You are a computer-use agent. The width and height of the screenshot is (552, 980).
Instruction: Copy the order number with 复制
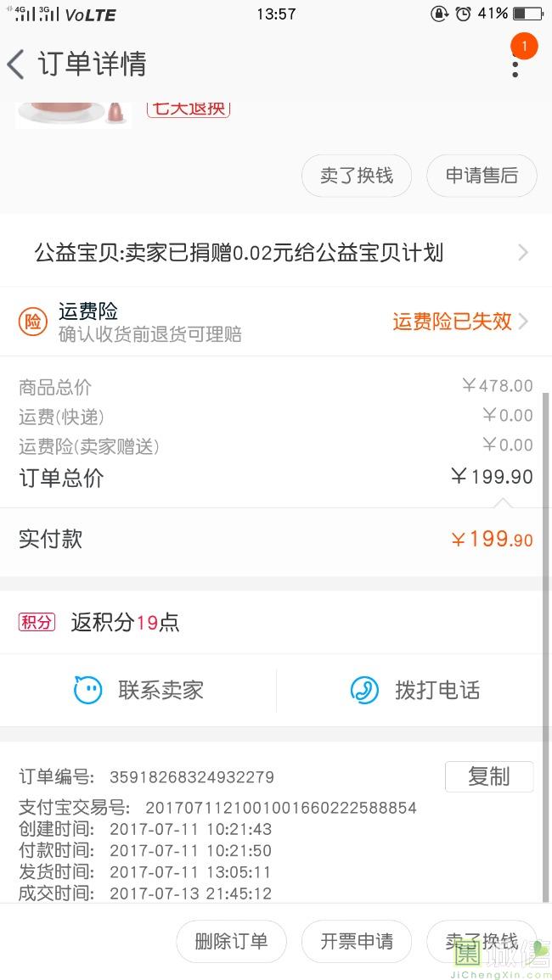click(488, 776)
